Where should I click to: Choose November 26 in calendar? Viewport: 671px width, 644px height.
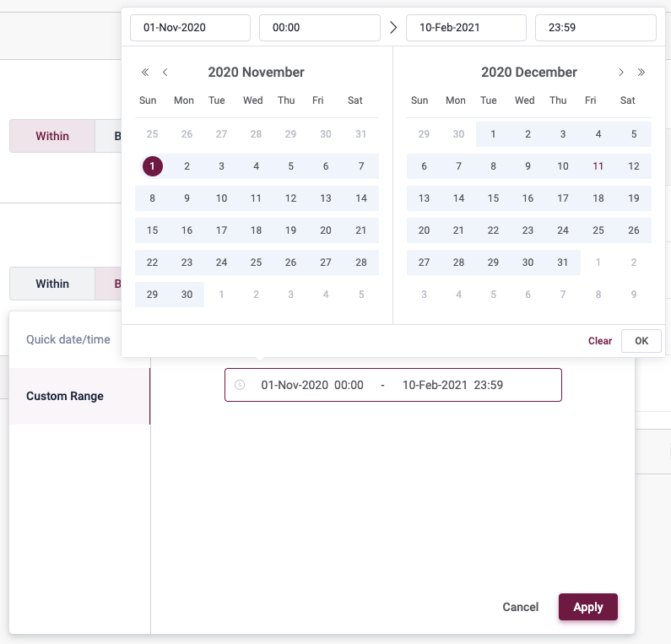pos(290,262)
